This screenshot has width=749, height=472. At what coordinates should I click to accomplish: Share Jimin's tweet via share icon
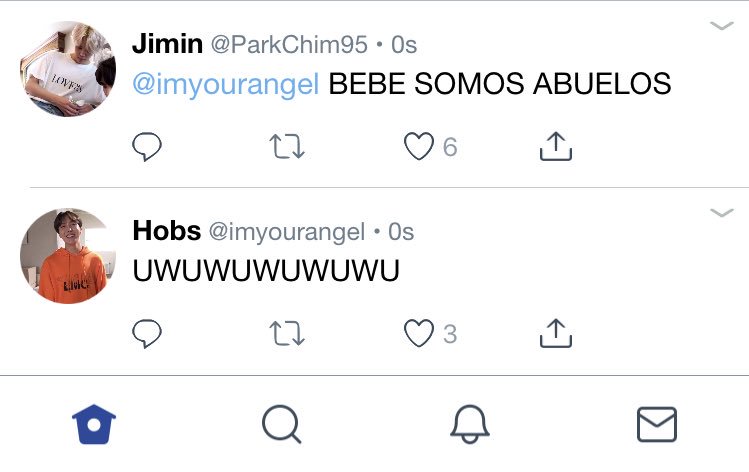pyautogui.click(x=556, y=146)
